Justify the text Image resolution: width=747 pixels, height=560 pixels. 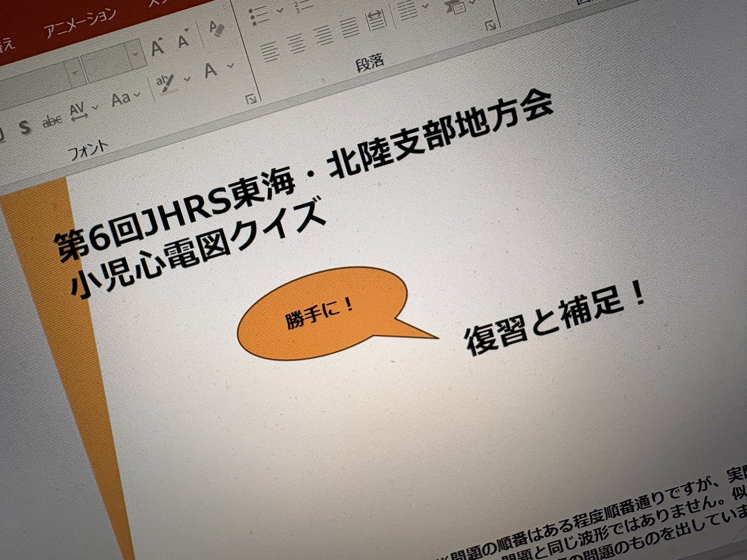pyautogui.click(x=350, y=27)
